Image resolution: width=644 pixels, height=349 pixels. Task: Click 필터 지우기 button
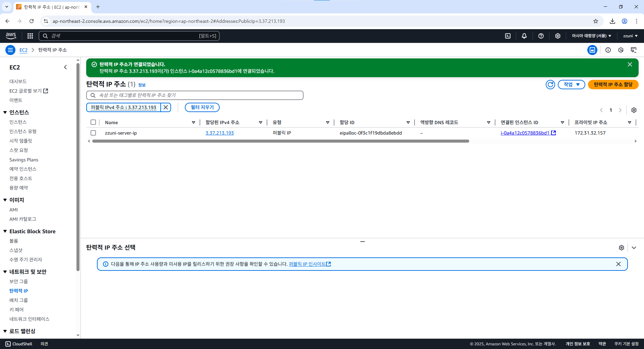point(202,107)
